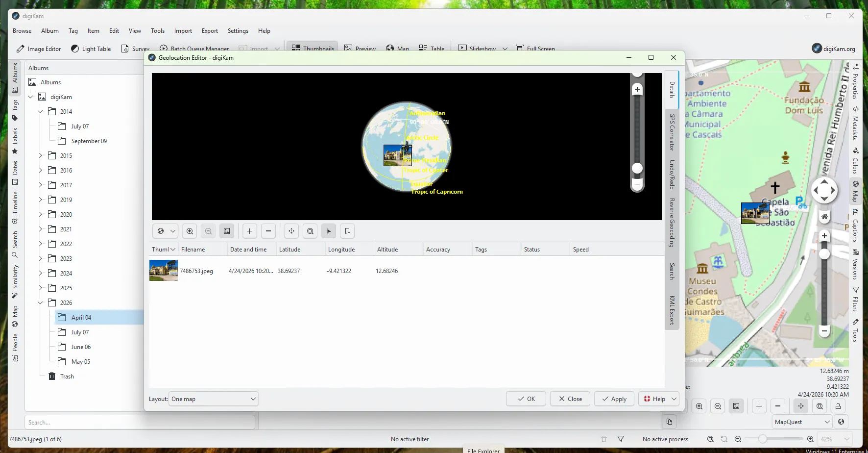Open Browse menu

pyautogui.click(x=22, y=31)
